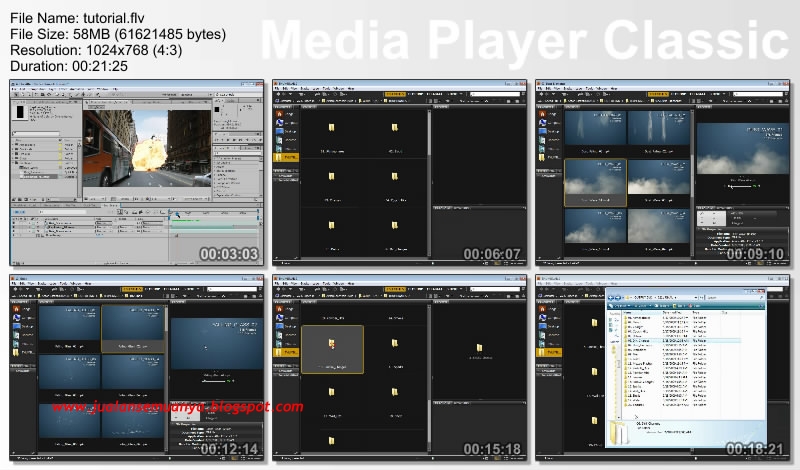Screen dimensions: 800x470
Task: Click the highlighted yellow favorites folder in 00:15:18 frame
Action: click(x=286, y=352)
